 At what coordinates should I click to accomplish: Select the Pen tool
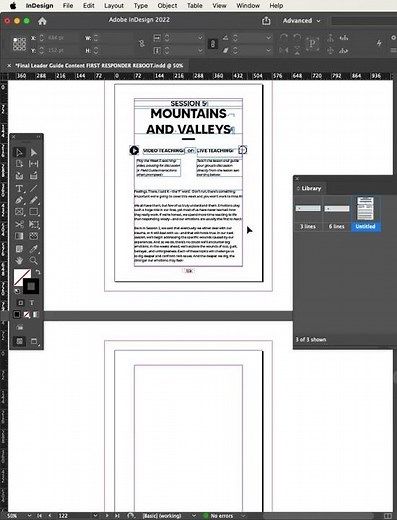[19, 200]
